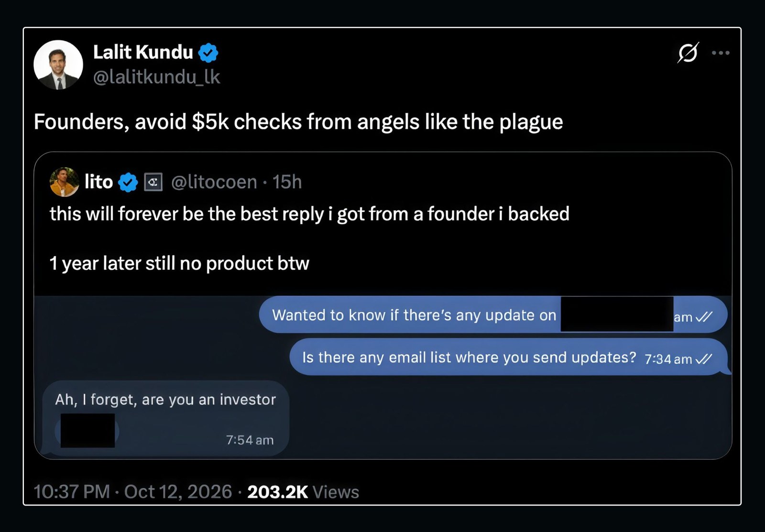The image size is (765, 532).
Task: Click the 10:37 PM Oct 12, 2026 timestamp
Action: 133,492
